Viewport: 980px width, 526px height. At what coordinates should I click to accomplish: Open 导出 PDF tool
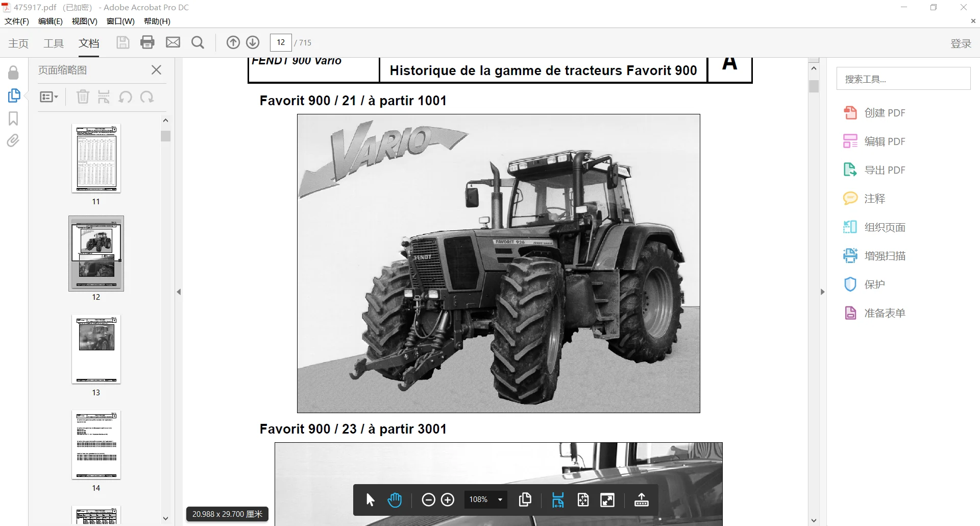874,170
